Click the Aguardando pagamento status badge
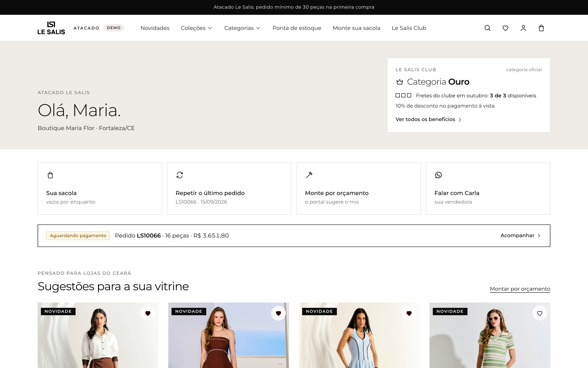588x368 pixels. 78,236
